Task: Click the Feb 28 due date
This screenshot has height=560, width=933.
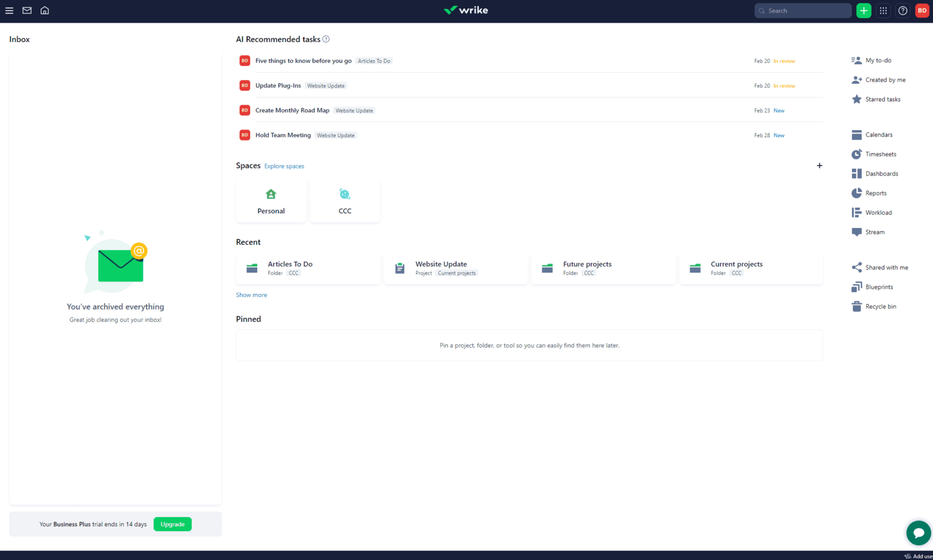Action: tap(762, 135)
